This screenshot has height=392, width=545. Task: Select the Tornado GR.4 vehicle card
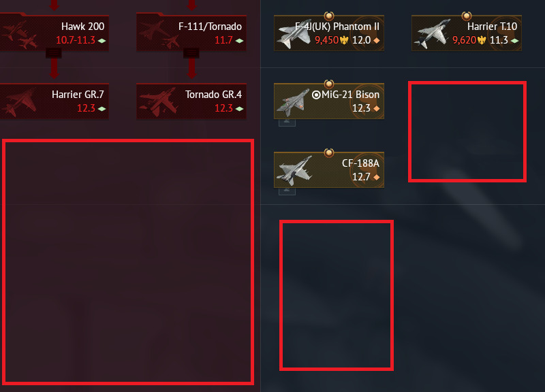coord(191,101)
